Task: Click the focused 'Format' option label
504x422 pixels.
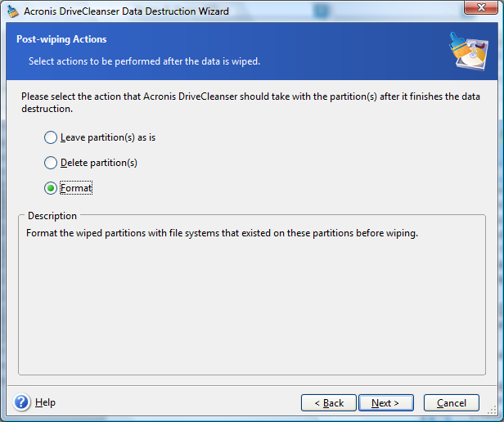Action: click(x=76, y=188)
